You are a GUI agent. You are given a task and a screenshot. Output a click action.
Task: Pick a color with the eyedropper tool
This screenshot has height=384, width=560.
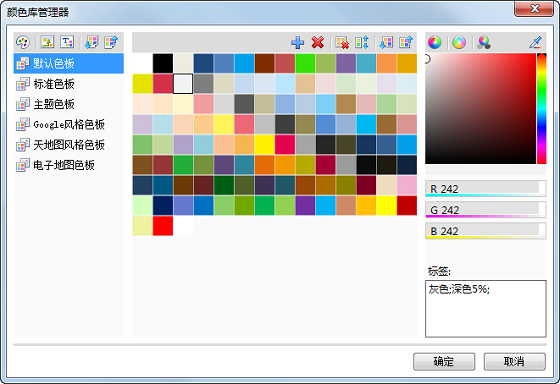[x=536, y=43]
